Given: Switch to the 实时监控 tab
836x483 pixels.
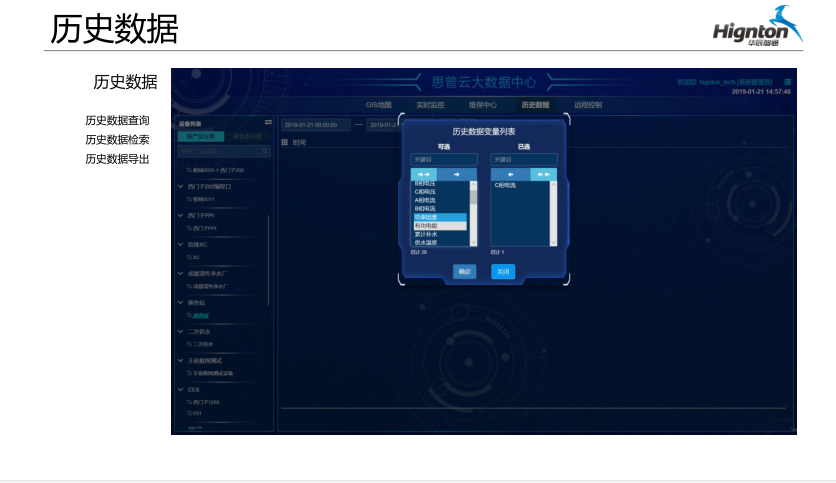Looking at the screenshot, I should tap(430, 104).
